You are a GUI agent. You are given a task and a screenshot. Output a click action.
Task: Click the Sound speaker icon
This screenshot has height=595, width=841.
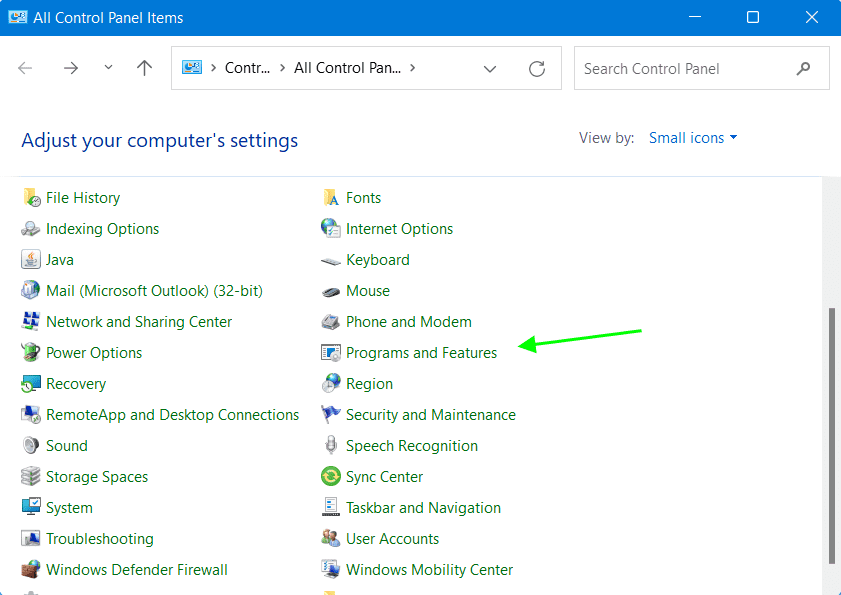point(31,445)
